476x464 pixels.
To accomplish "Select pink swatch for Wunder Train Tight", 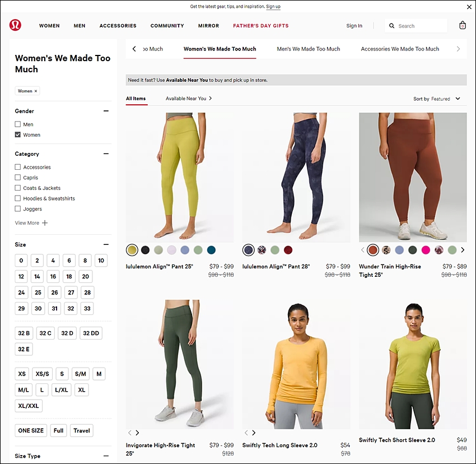I will click(426, 250).
